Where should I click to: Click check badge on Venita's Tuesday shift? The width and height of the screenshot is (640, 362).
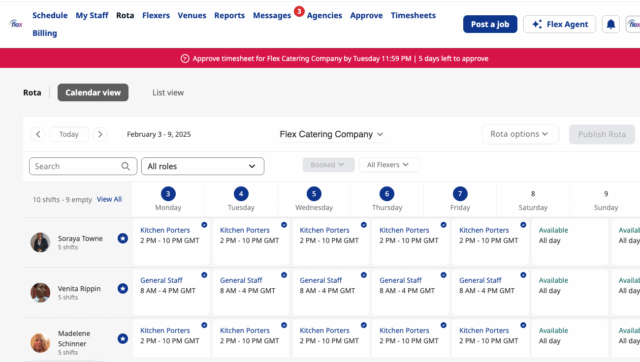pos(284,275)
